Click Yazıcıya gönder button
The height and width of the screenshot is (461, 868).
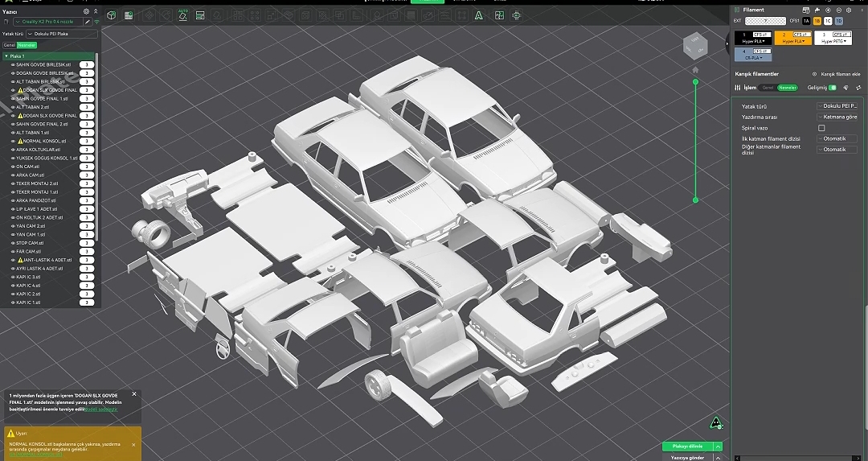687,458
